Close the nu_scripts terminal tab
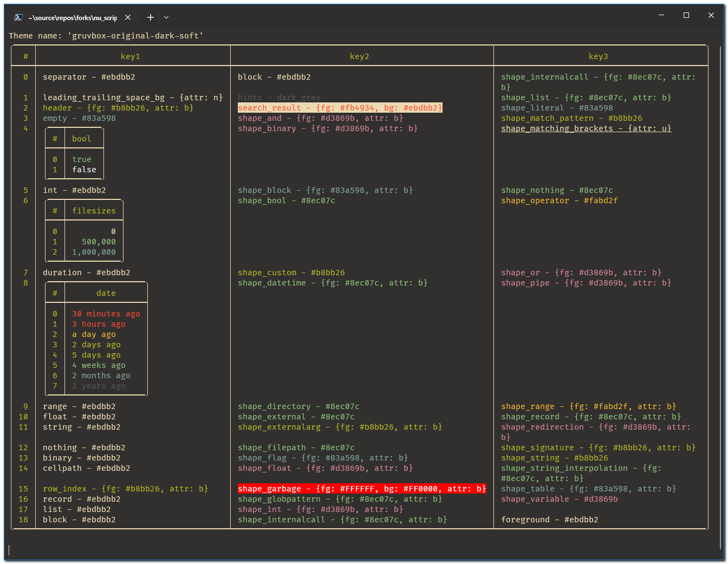The image size is (728, 564). 128,17
